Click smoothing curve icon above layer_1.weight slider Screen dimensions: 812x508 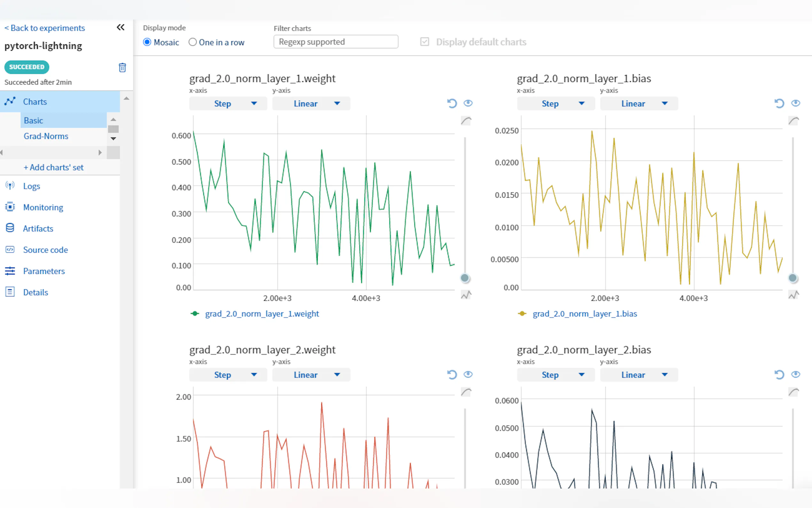(x=466, y=121)
